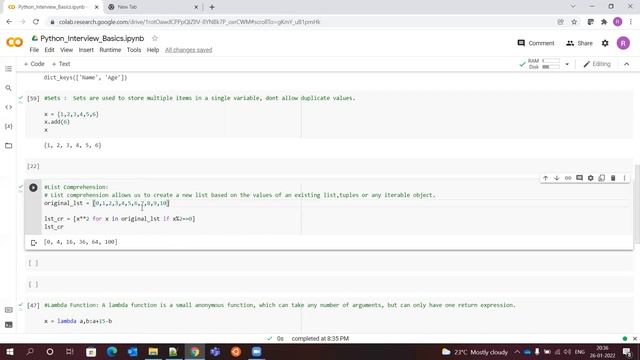Image resolution: width=640 pixels, height=360 pixels.
Task: Select the Sets code cell [59]
Action: (x=329, y=114)
